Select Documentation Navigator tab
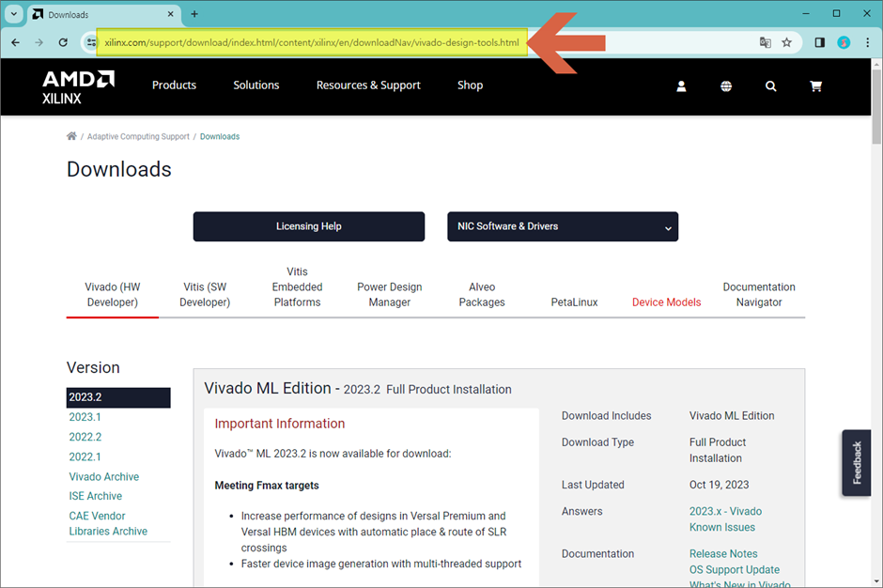The height and width of the screenshot is (588, 883). 759,295
